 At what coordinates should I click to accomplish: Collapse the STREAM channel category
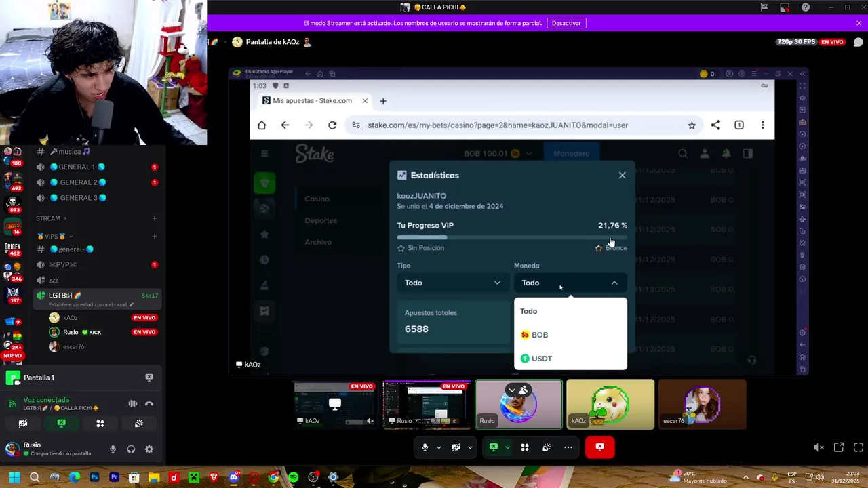tap(52, 218)
